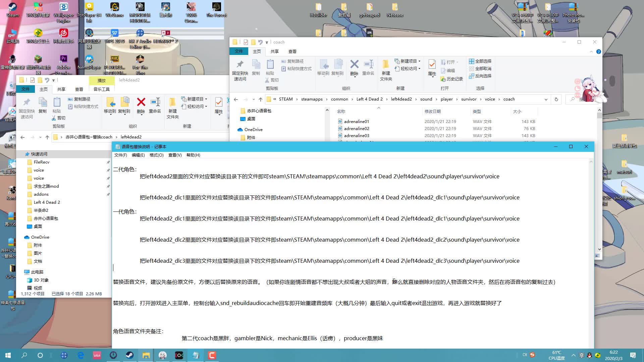Click Copy to icon in left4dead2 window

124,106
